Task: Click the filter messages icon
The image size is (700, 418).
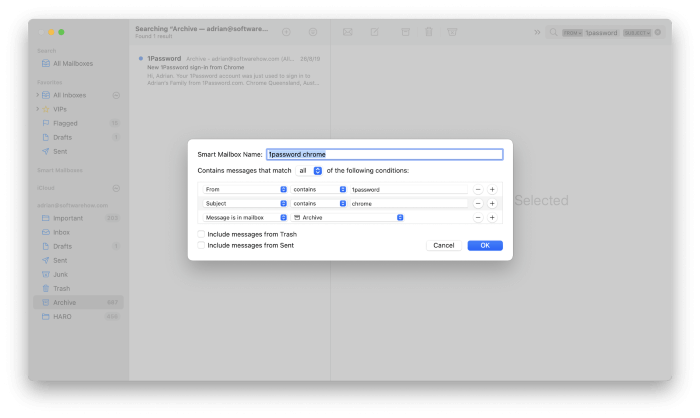Action: pyautogui.click(x=313, y=32)
